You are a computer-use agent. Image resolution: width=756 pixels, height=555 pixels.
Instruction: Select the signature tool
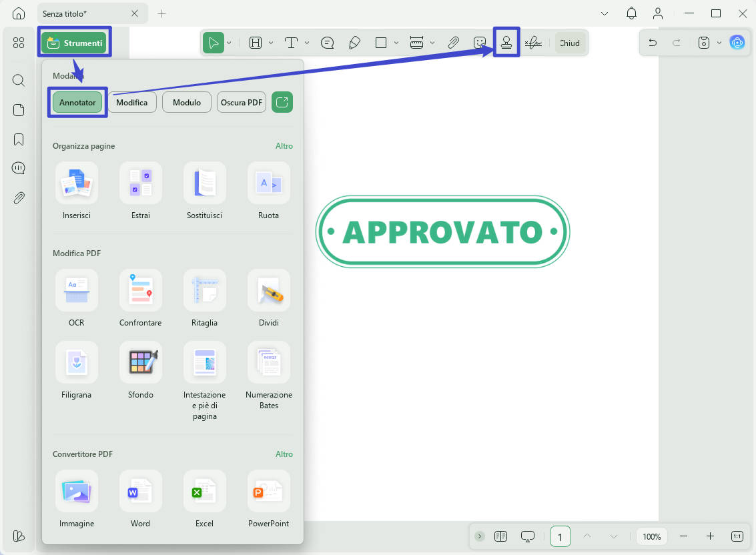pos(533,43)
